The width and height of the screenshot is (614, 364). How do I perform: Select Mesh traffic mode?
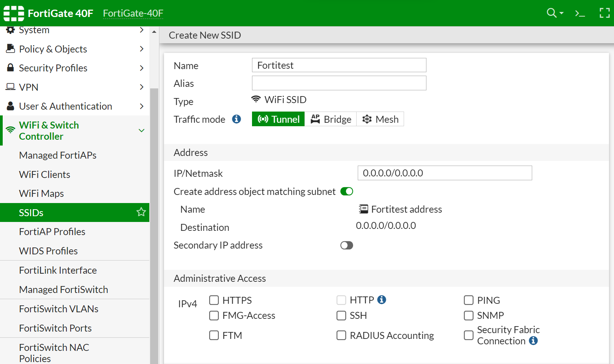tap(380, 119)
